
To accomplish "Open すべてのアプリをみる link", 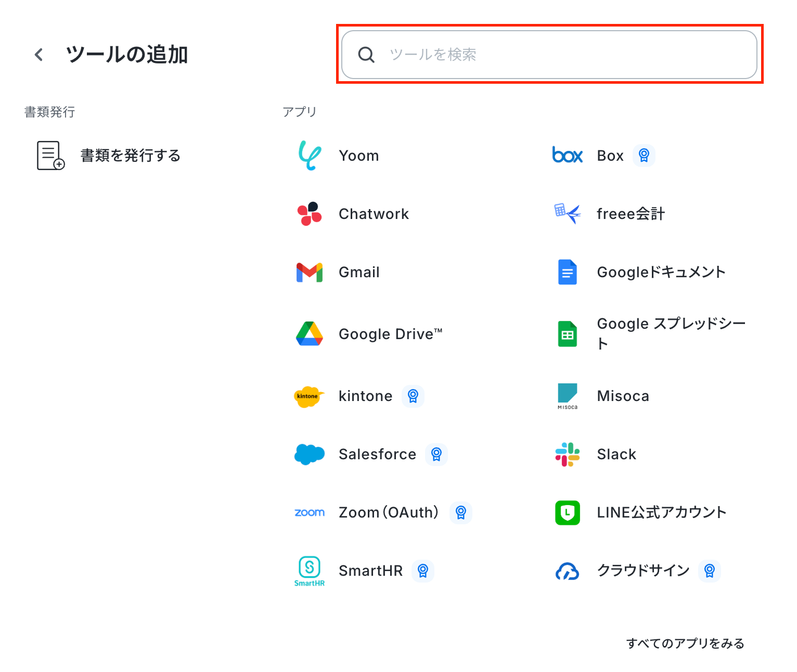I will [x=685, y=643].
